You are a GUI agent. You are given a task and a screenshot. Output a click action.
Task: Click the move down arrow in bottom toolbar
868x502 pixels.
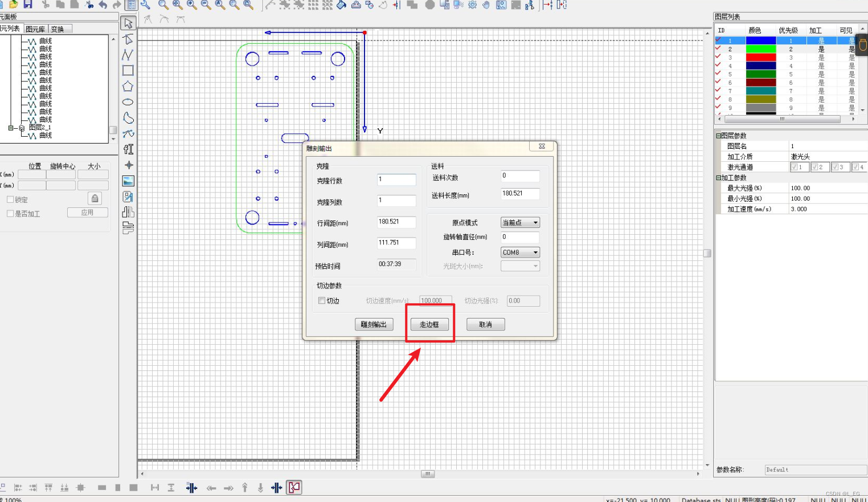260,488
